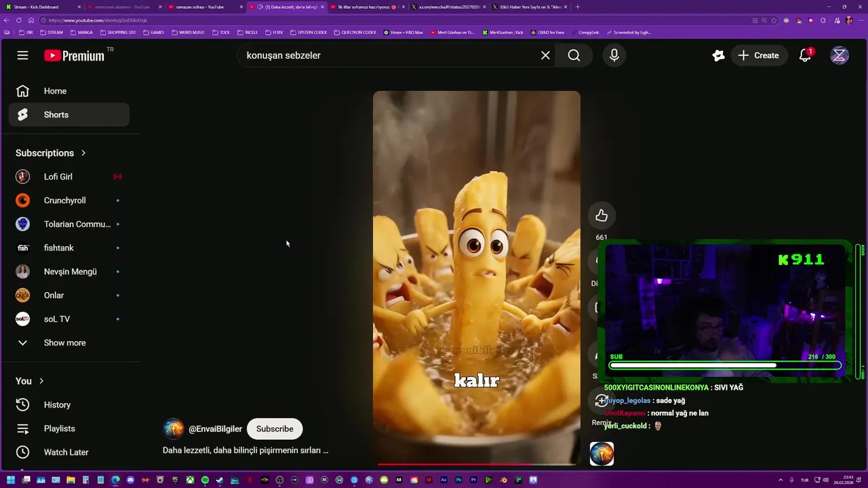868x488 pixels.
Task: Open the WEIRD MUSIC bookmarks folder
Action: point(189,33)
